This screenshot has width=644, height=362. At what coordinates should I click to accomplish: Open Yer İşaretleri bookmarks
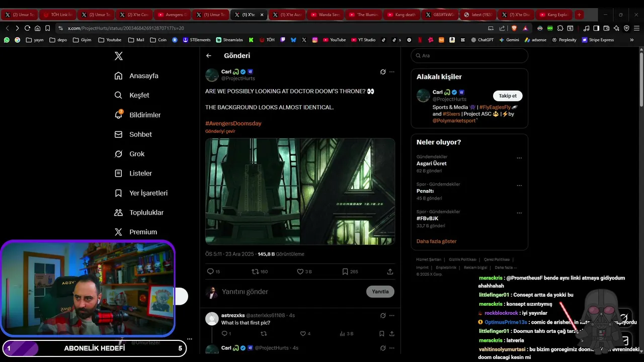[x=141, y=193]
